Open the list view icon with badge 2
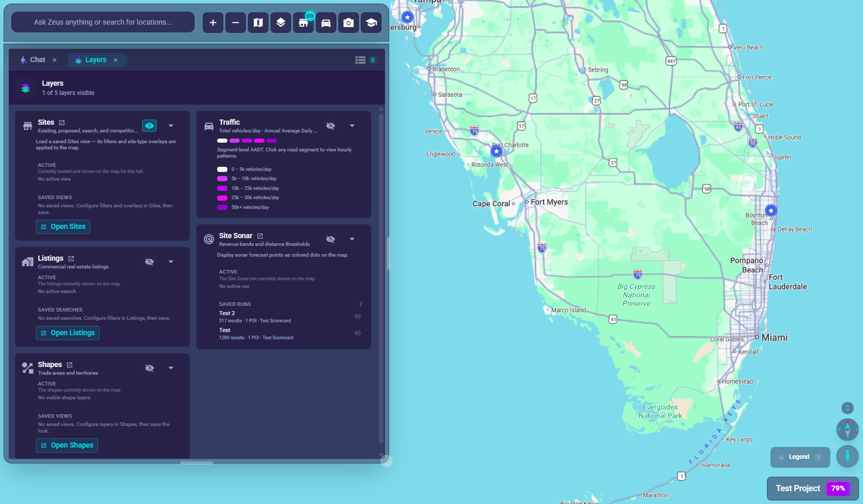The height and width of the screenshot is (504, 863). click(x=366, y=60)
